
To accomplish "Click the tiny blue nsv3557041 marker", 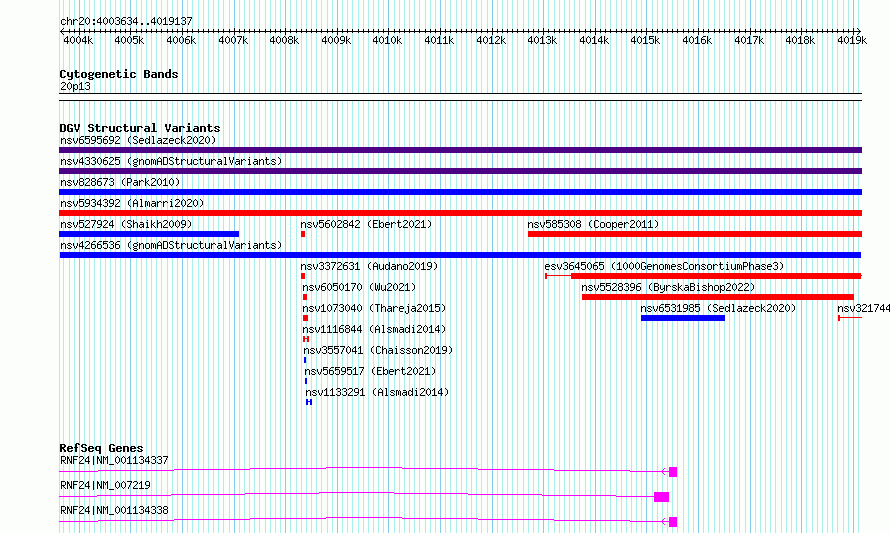I will (305, 360).
